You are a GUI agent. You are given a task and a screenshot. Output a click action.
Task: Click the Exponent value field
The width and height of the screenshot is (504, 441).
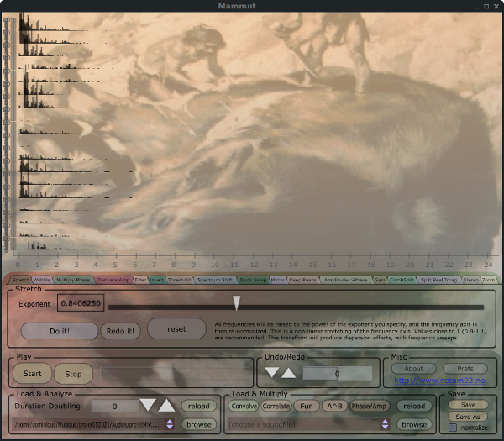[81, 303]
